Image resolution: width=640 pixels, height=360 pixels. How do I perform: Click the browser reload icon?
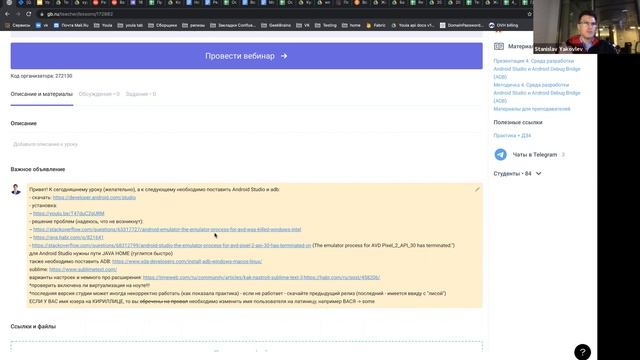(x=29, y=14)
